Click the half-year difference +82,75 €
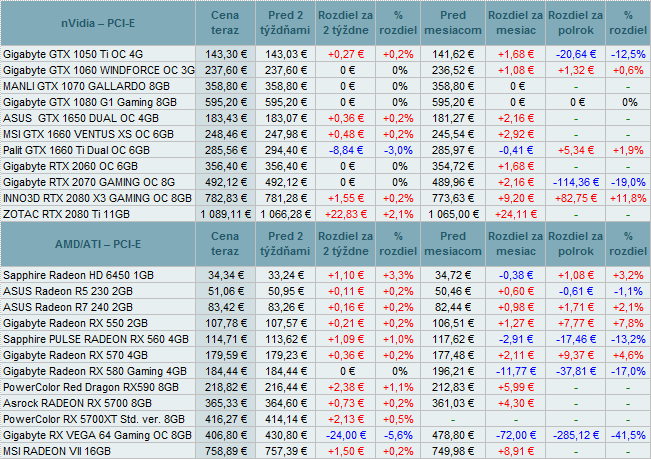Viewport: 651px width, 459px height. (576, 198)
